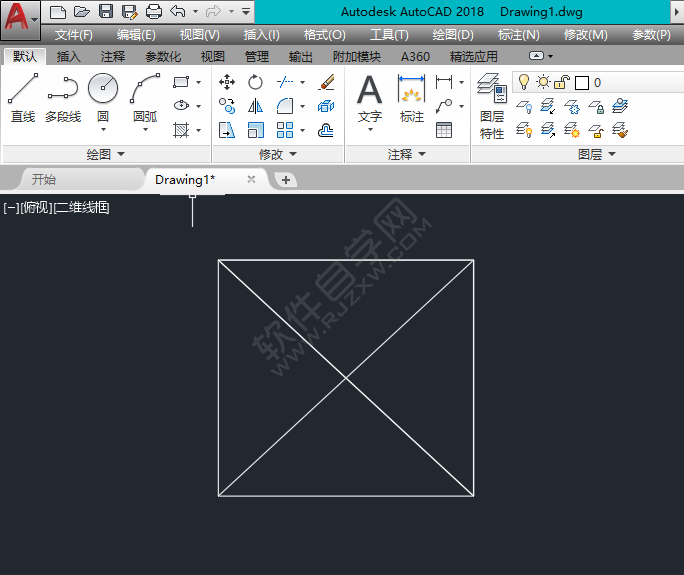Click the Mirror tool icon
The height and width of the screenshot is (575, 684).
click(x=255, y=106)
